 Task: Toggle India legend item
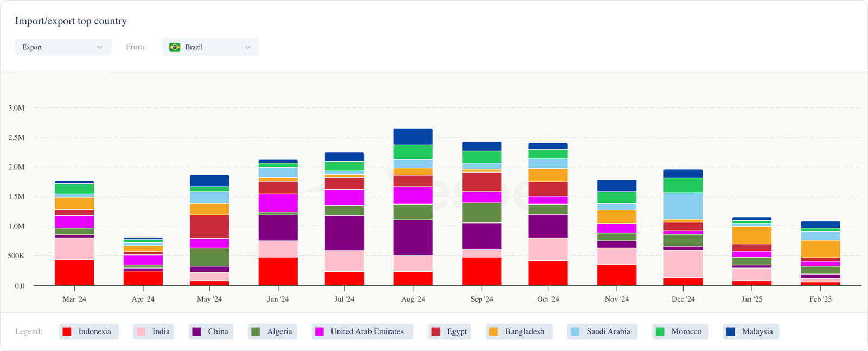point(154,331)
